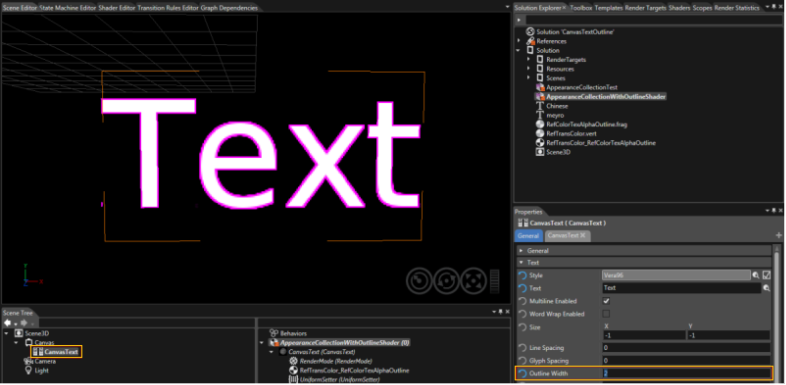Uncheck the Multiline Enabled checkbox
786x385 pixels.
click(x=606, y=301)
